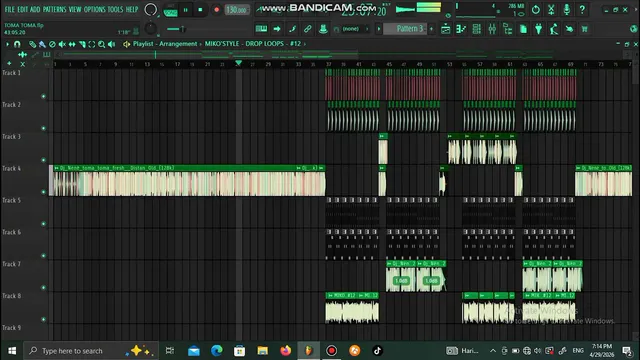Click the step edit arrow icon
Screen dimensions: 640x360
[277, 29]
